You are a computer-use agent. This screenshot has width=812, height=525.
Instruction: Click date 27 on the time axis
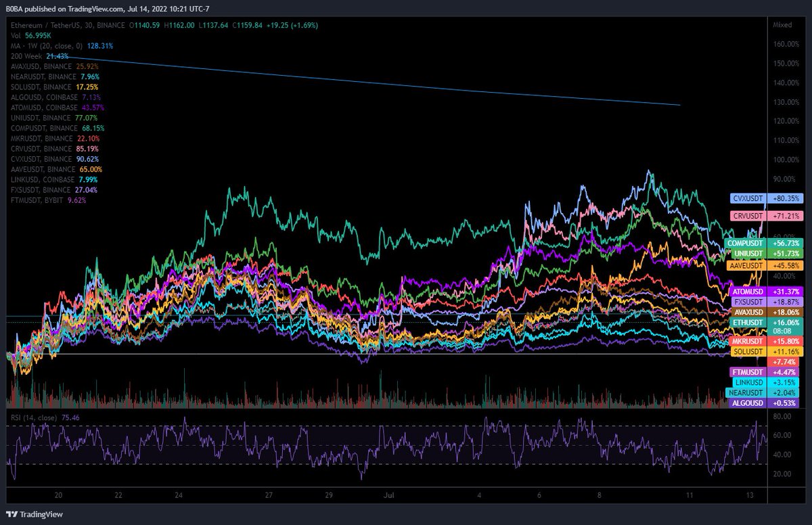coord(269,495)
